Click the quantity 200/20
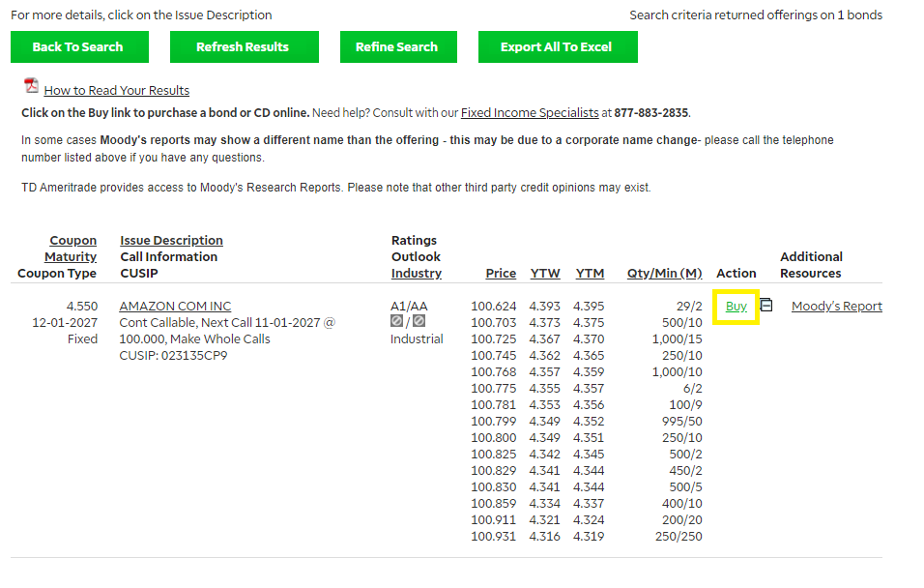The image size is (924, 588). click(x=682, y=521)
